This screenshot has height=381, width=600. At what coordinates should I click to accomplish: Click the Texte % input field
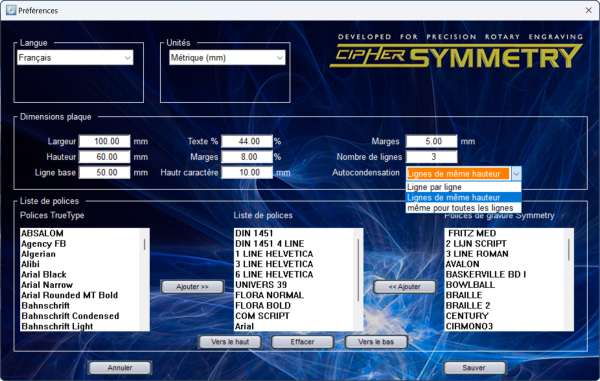247,141
